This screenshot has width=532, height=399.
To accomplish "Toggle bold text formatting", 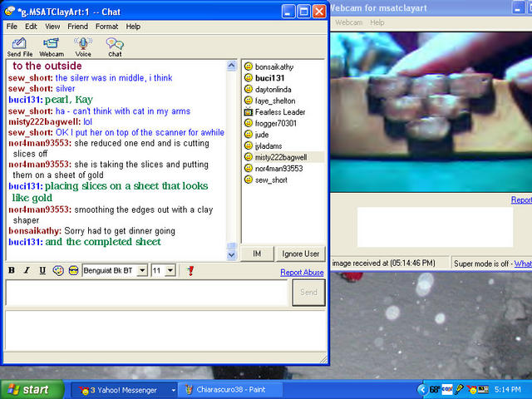I will tap(12, 270).
